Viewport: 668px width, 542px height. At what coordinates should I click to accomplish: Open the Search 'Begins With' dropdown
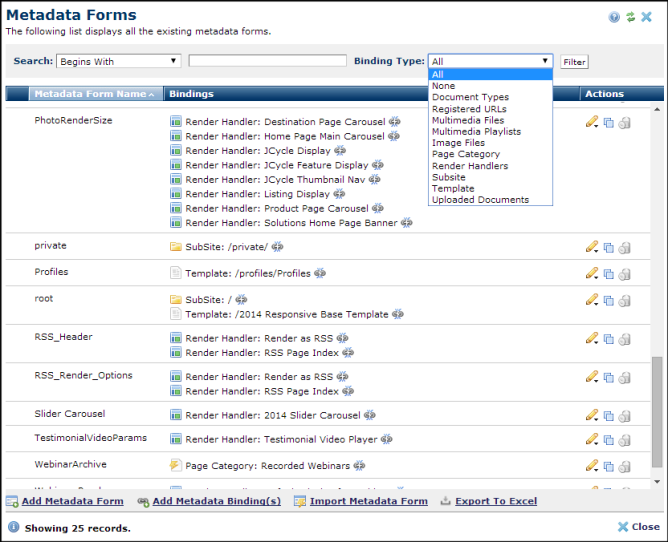[118, 61]
